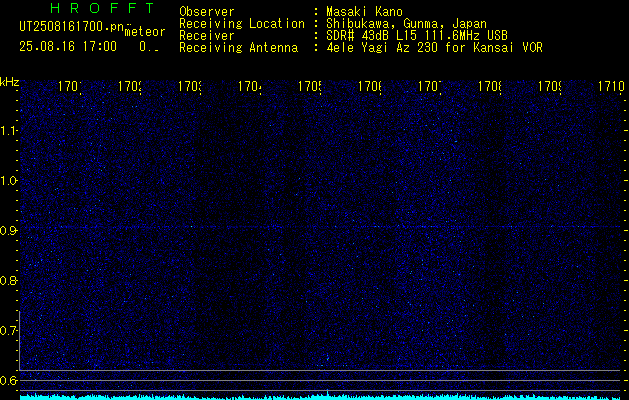Select 4ele Yagi Az 230 antenna text
The height and width of the screenshot is (400, 629).
pos(434,48)
